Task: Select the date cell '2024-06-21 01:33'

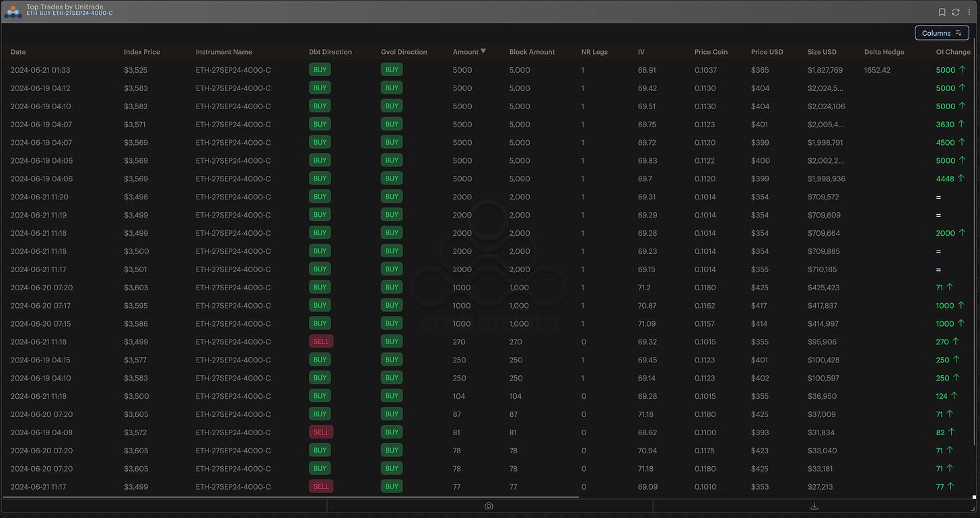Action: click(x=40, y=70)
